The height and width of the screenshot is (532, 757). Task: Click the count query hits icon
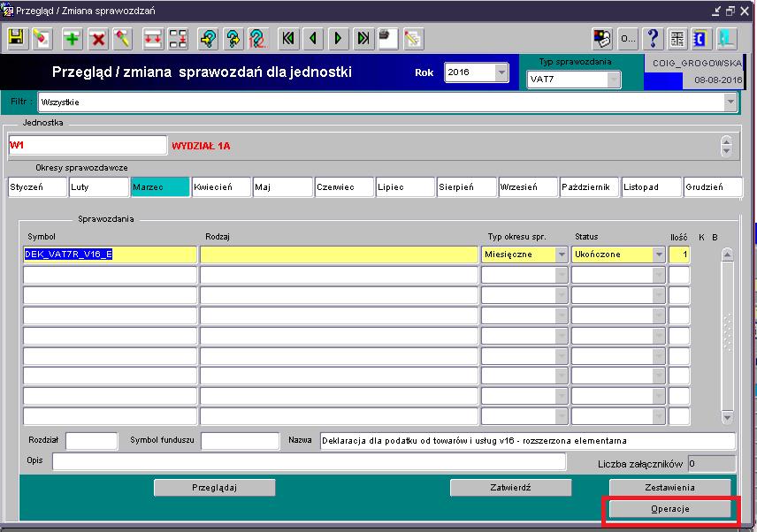coord(258,39)
